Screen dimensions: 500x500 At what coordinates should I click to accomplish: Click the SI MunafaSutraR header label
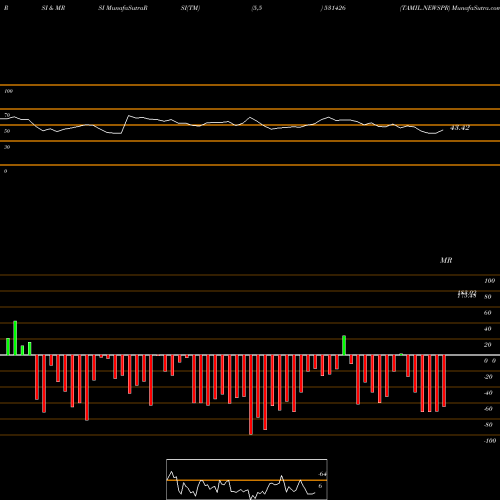click(123, 8)
